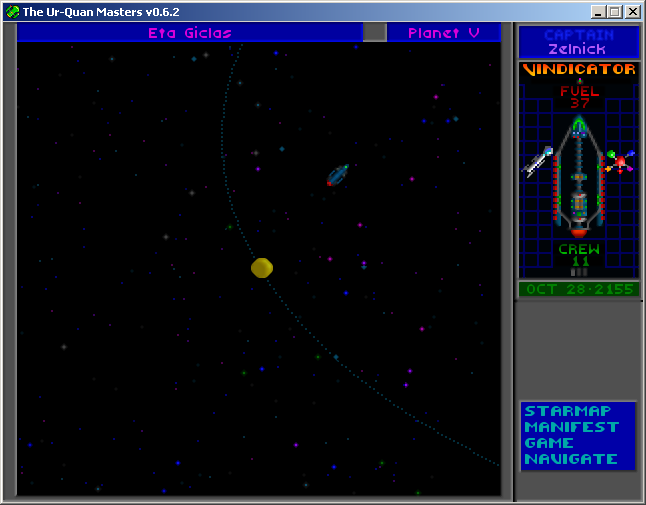Click the red thruster on the flagship
Viewport: 646px width, 505px height.
(579, 233)
